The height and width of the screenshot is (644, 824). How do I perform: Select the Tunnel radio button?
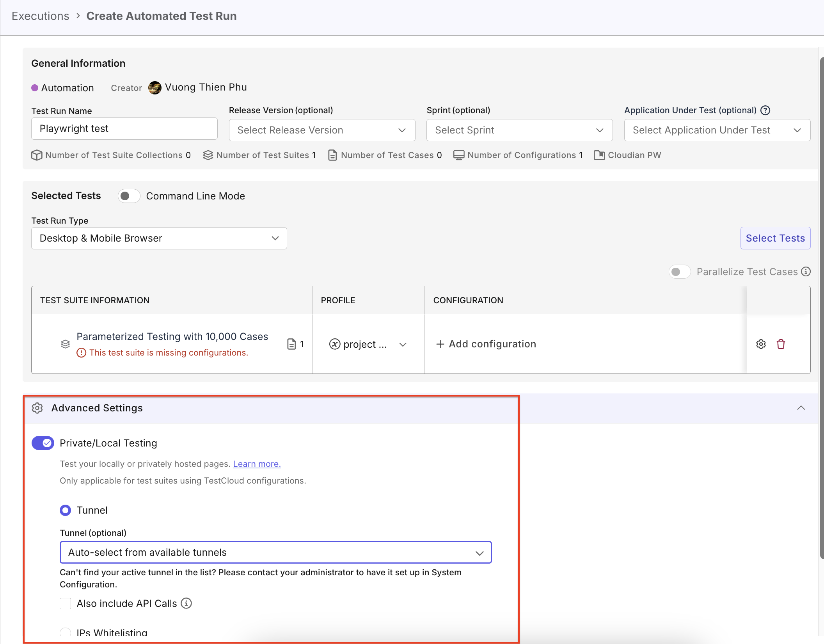coord(65,510)
